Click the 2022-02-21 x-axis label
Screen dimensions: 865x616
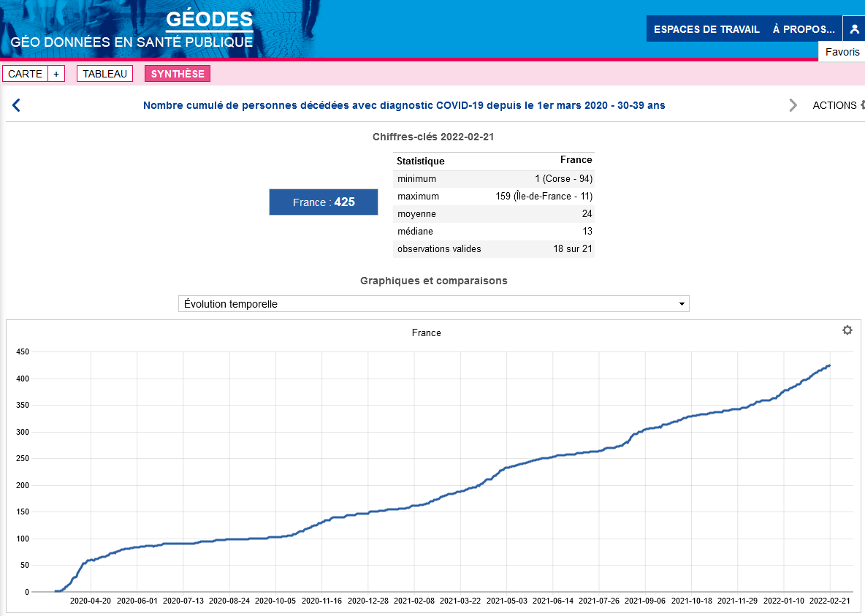(x=830, y=601)
